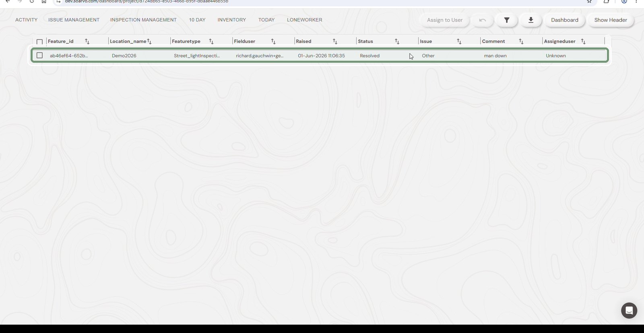Go to the Inventory tab
Viewport: 644px width, 333px height.
click(232, 20)
